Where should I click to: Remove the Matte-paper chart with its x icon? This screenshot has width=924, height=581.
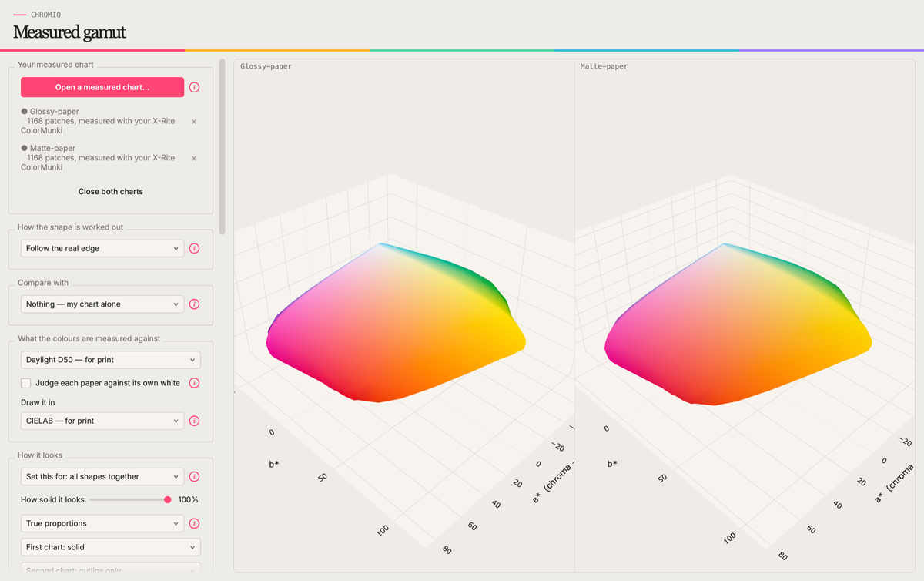point(194,158)
